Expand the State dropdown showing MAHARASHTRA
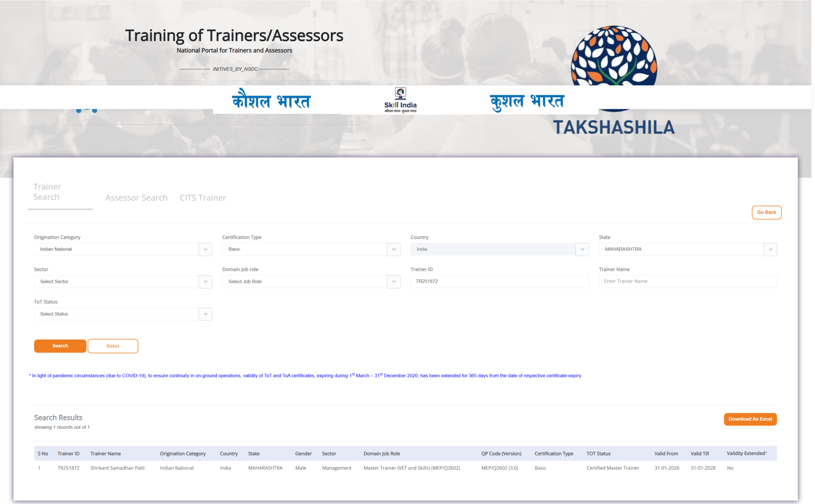Screen dimensions: 815x504 pos(770,249)
